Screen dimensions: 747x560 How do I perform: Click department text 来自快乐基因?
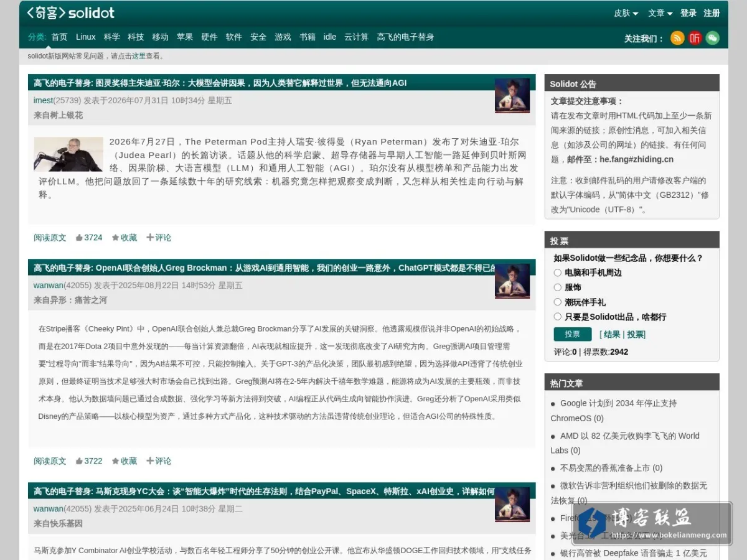58,523
